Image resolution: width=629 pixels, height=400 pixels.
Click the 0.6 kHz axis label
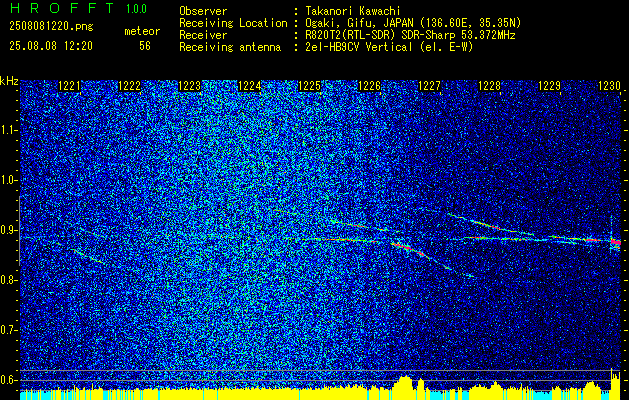(7, 380)
